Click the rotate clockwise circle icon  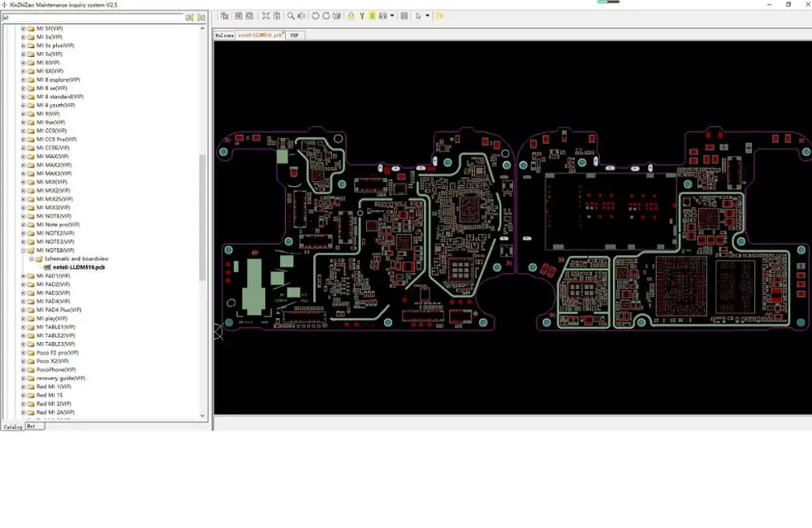(326, 15)
